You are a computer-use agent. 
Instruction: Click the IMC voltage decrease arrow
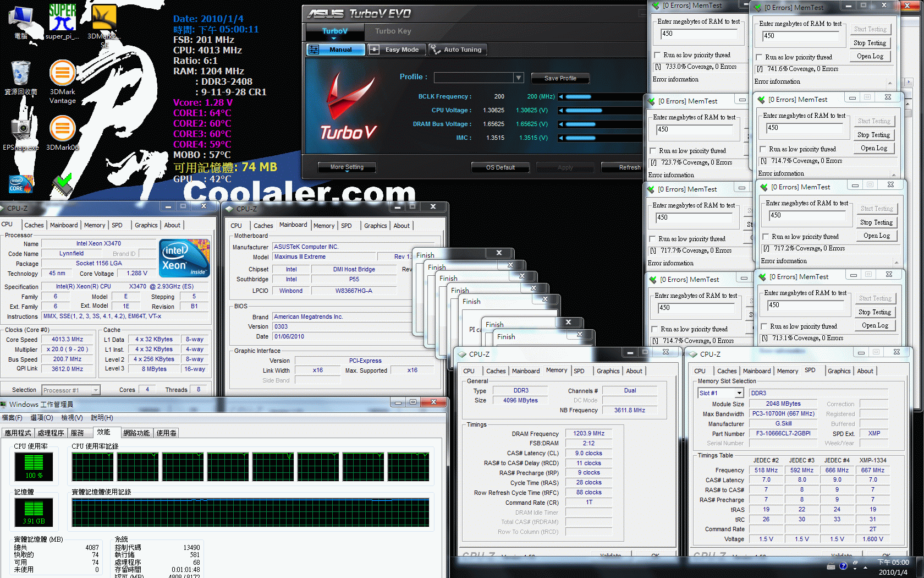[x=561, y=138]
